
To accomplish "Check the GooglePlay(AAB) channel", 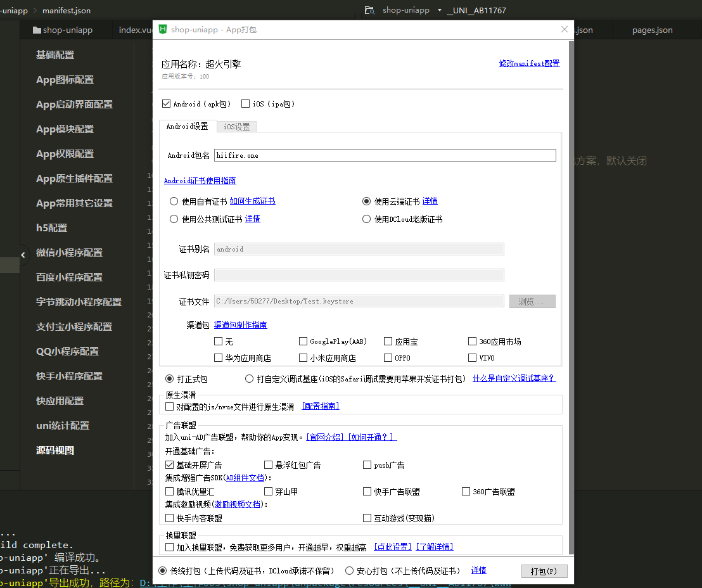I will pos(303,342).
